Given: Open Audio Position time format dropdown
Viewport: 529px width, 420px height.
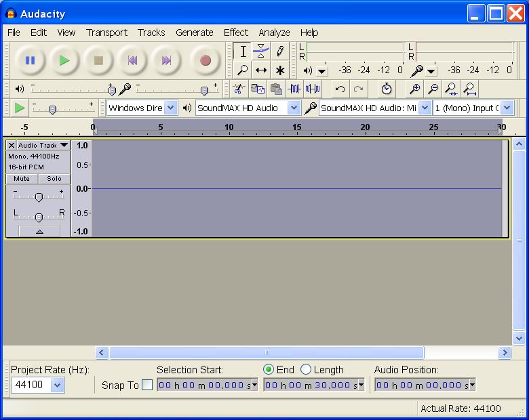Looking at the screenshot, I should tap(472, 385).
